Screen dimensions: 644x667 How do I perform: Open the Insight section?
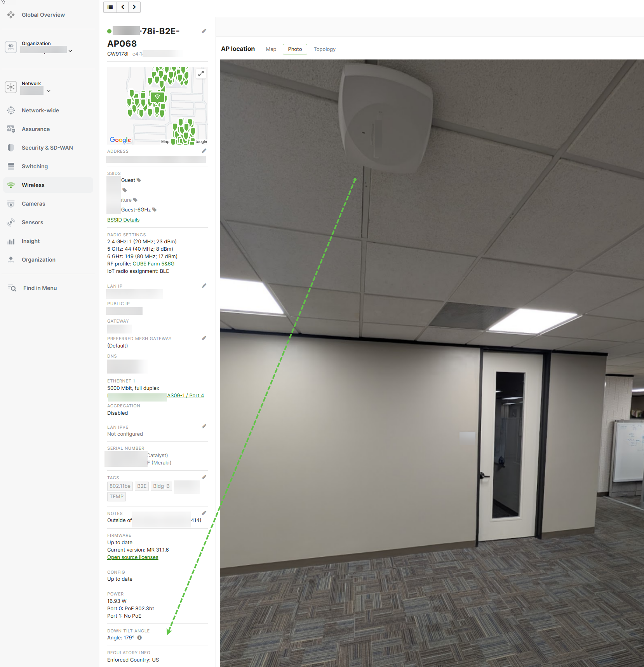click(30, 241)
